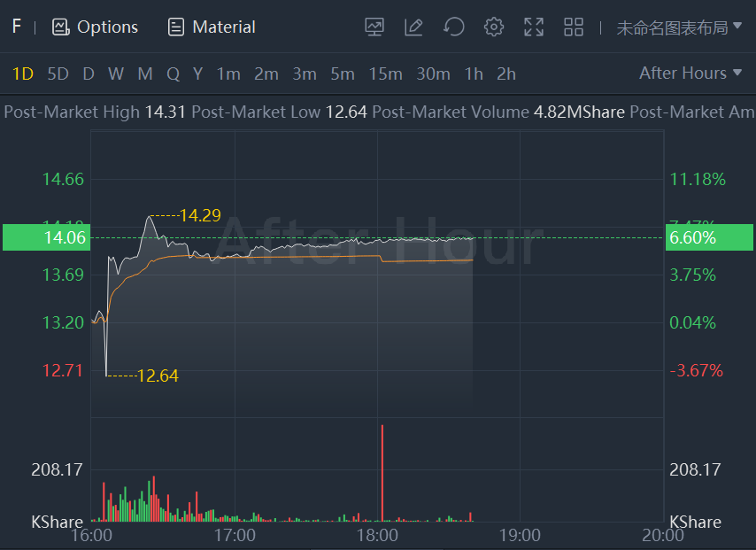Open the chart indicator monitor icon

click(374, 27)
